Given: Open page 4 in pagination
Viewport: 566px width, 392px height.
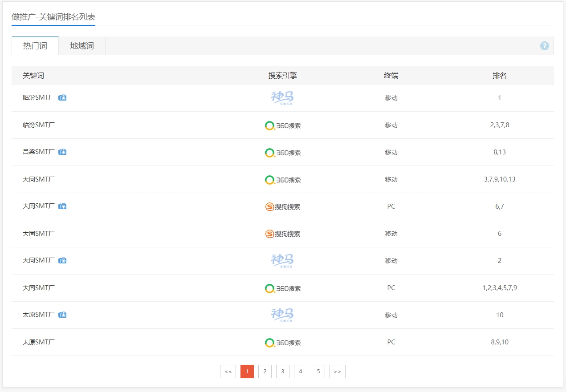Looking at the screenshot, I should pyautogui.click(x=300, y=372).
